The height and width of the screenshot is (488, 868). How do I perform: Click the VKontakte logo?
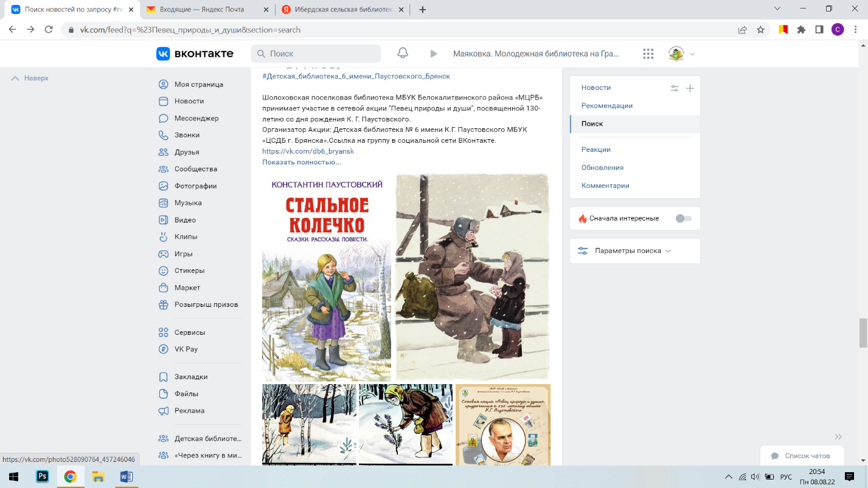195,53
